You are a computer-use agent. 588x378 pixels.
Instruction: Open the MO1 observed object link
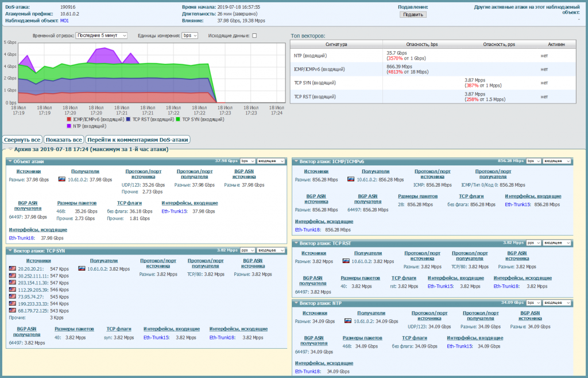point(64,20)
